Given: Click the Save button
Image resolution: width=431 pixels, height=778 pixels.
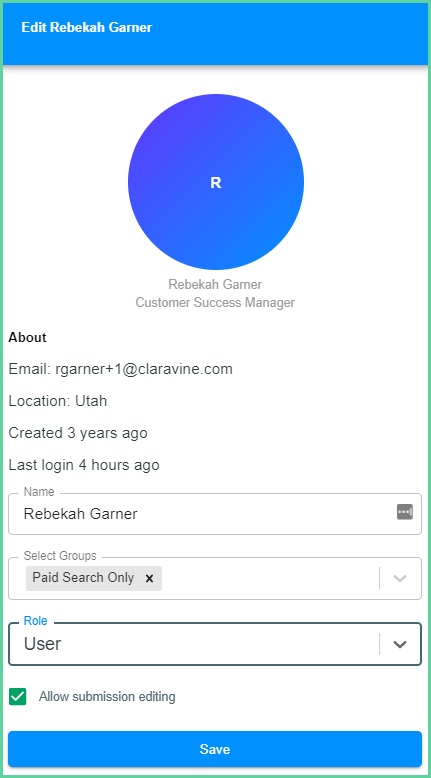Looking at the screenshot, I should tap(215, 749).
